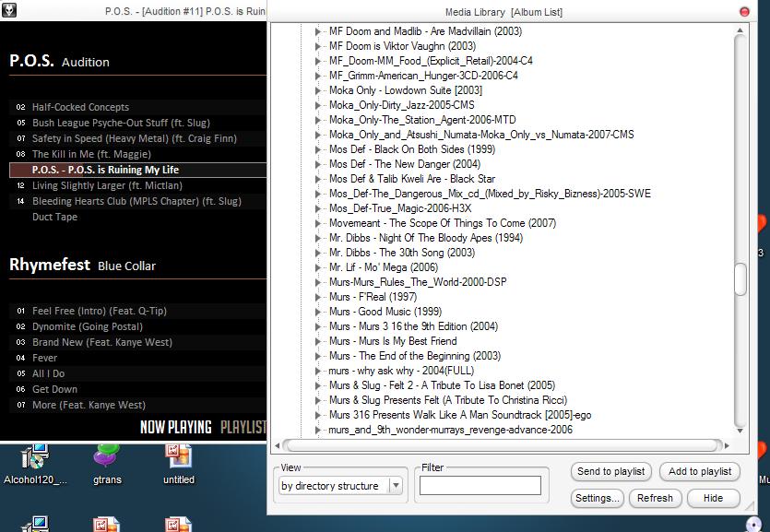Select MF_Grimm-American_Hunger album row
The image size is (770, 532).
(423, 76)
